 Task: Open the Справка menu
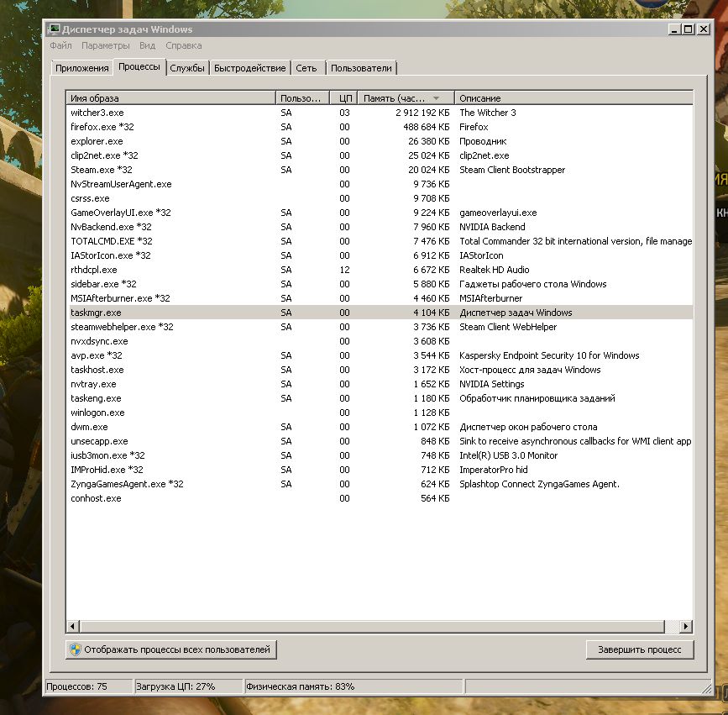pyautogui.click(x=183, y=45)
